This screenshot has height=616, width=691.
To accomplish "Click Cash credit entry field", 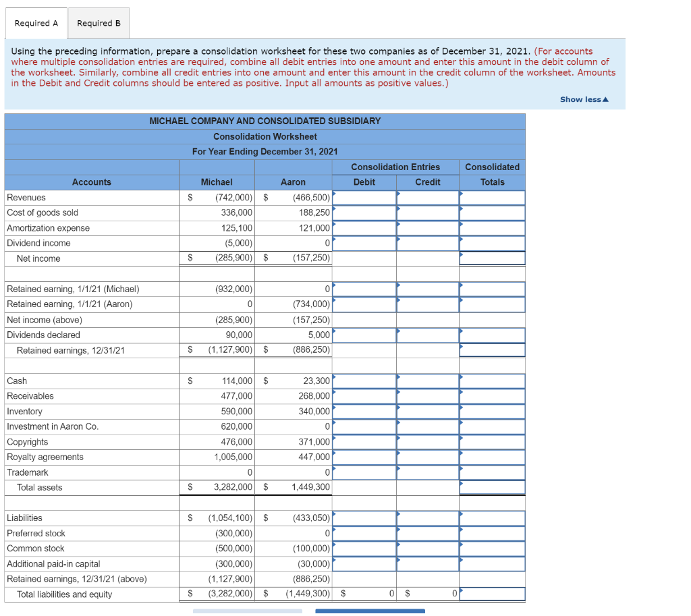I will click(427, 381).
